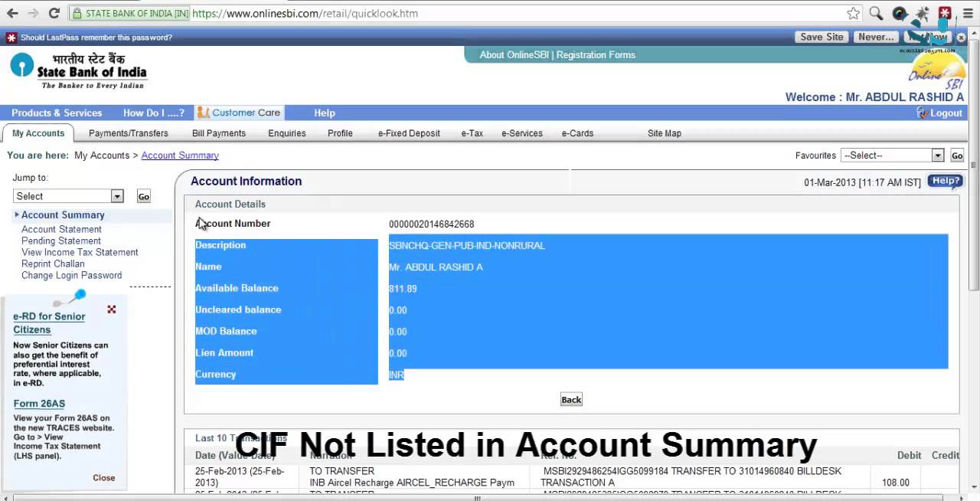Image resolution: width=980 pixels, height=501 pixels.
Task: Switch to Profile tab
Action: click(340, 133)
